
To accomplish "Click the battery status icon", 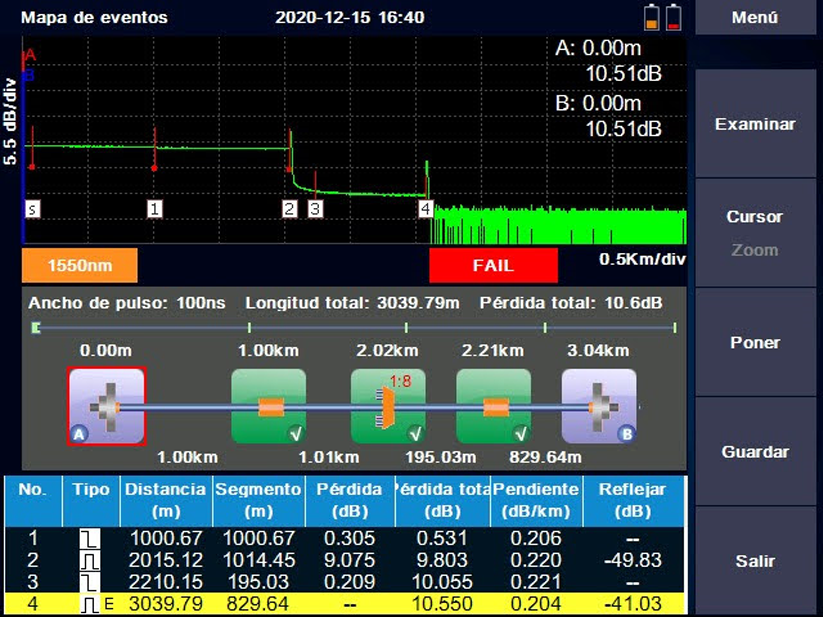I will pos(662,17).
